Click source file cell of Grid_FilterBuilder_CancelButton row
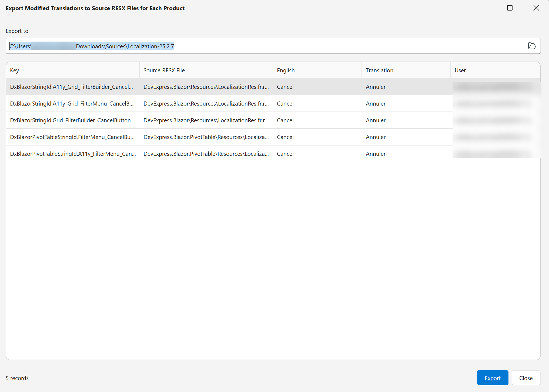549x392 pixels. coord(206,120)
